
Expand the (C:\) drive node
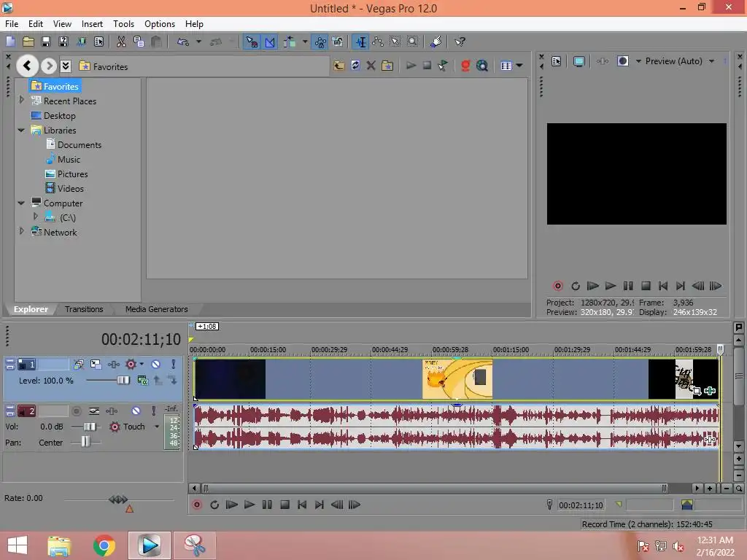pyautogui.click(x=36, y=217)
